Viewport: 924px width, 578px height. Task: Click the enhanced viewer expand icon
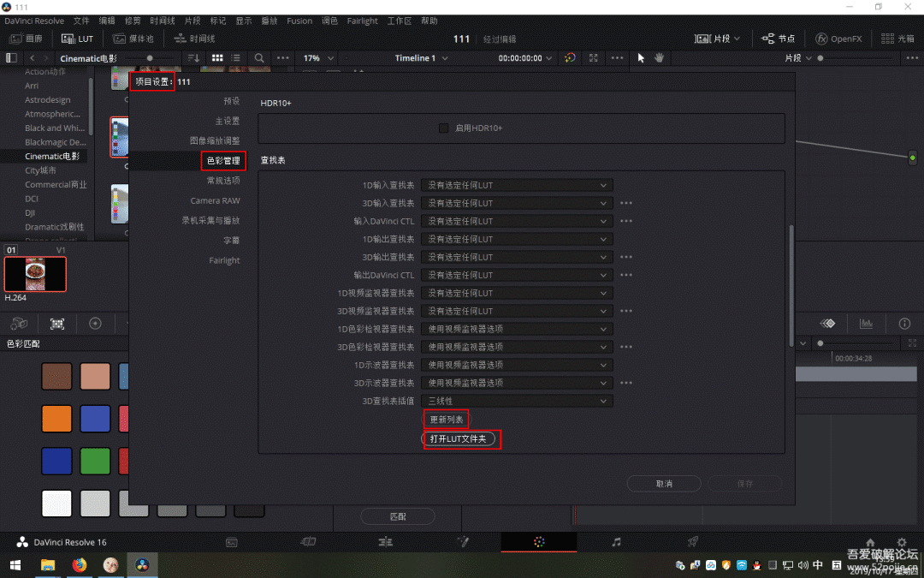coord(594,58)
